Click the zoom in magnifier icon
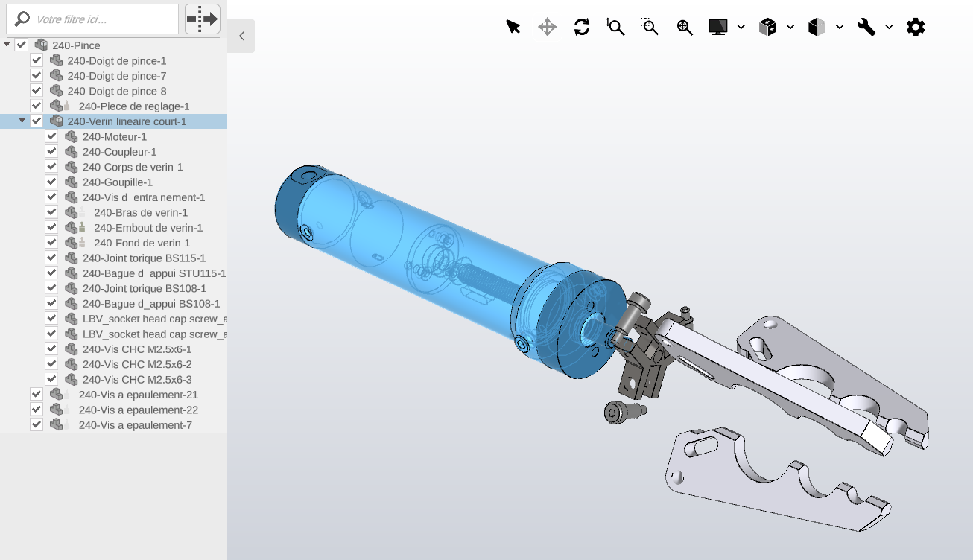973x560 pixels. click(685, 28)
